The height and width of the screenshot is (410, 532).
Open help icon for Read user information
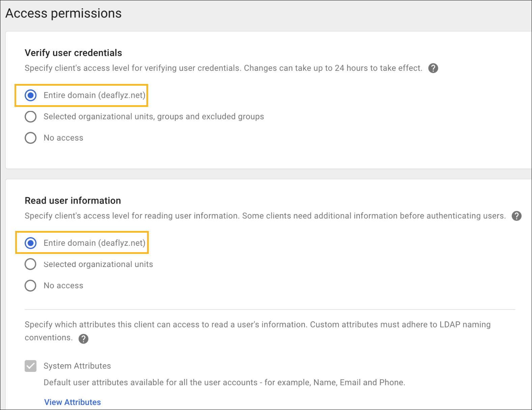[516, 216]
